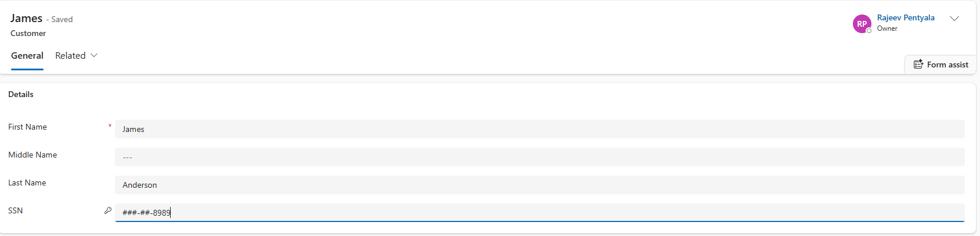Click the Form assist sparkle icon

pyautogui.click(x=918, y=65)
